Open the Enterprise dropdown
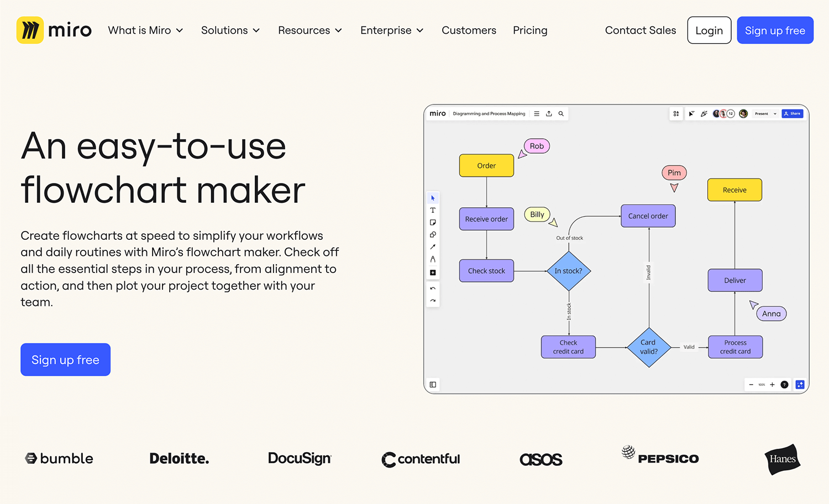 click(392, 30)
